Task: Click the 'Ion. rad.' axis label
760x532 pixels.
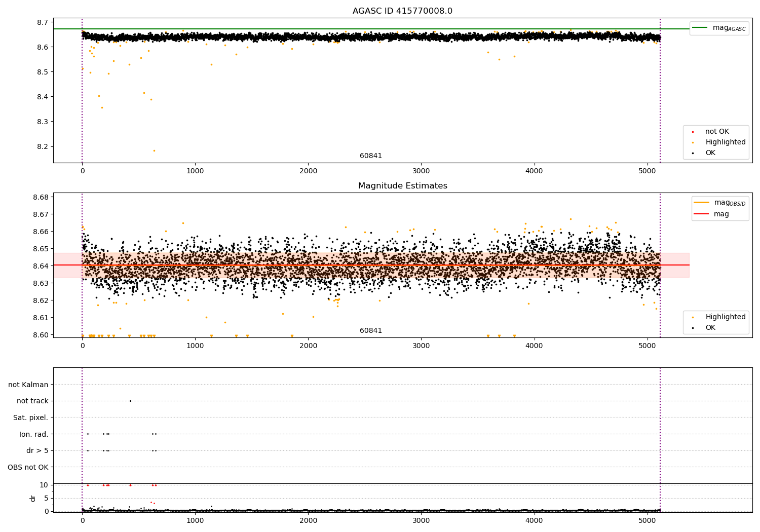Action: [34, 434]
